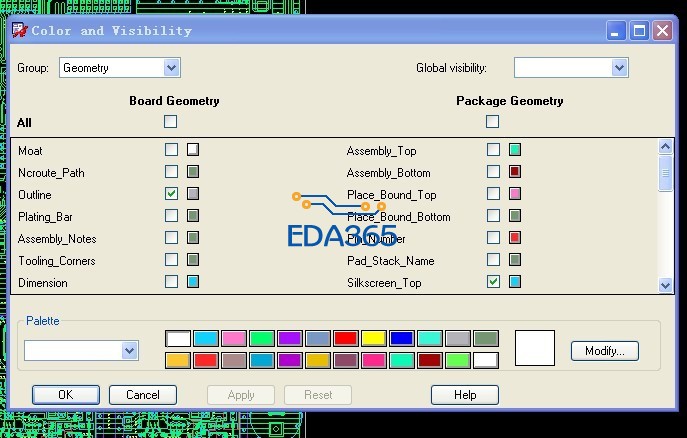Viewport: 687px width, 438px height.
Task: Enable Assembly_Bottom visibility checkbox
Action: [493, 172]
